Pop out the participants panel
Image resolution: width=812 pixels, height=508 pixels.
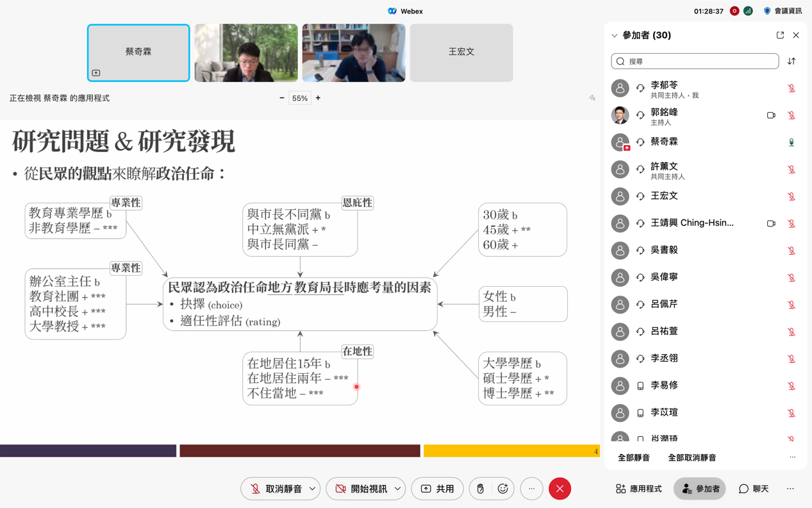[x=780, y=35]
